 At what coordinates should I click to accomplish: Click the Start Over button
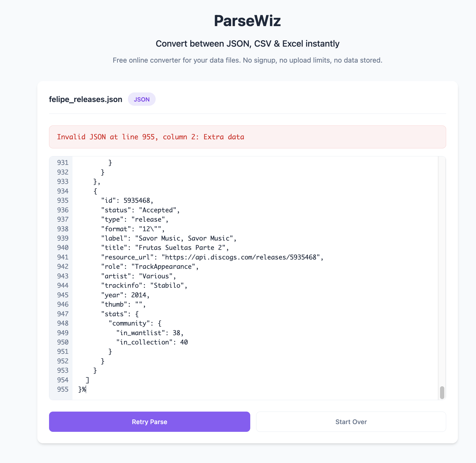click(351, 422)
